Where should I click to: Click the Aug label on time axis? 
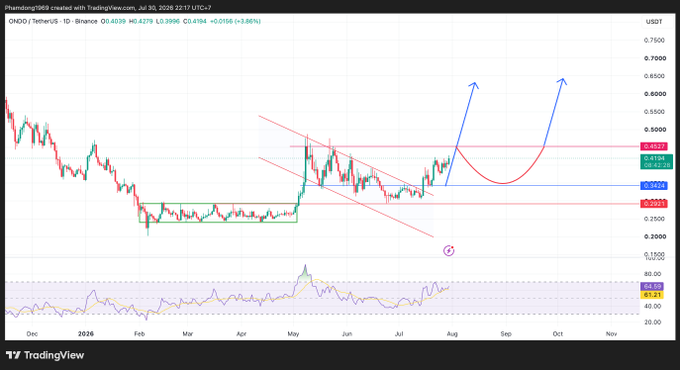(452, 334)
